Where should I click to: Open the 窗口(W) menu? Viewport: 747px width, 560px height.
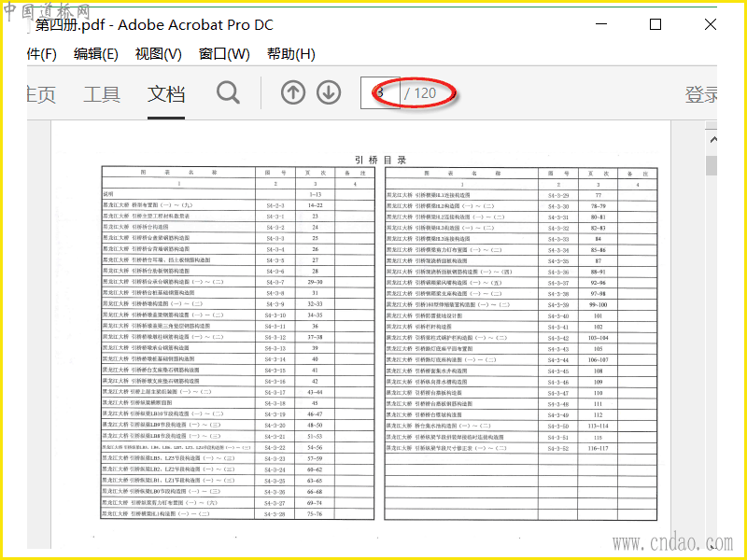pos(224,54)
